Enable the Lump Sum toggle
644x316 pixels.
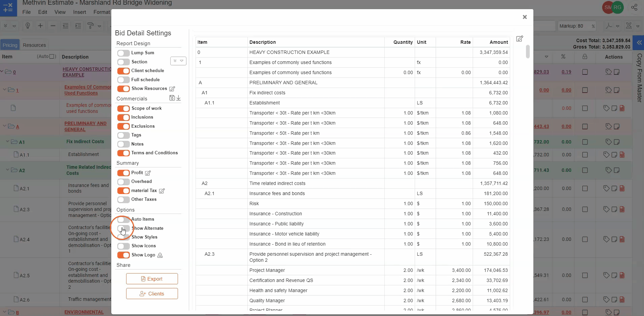[123, 53]
